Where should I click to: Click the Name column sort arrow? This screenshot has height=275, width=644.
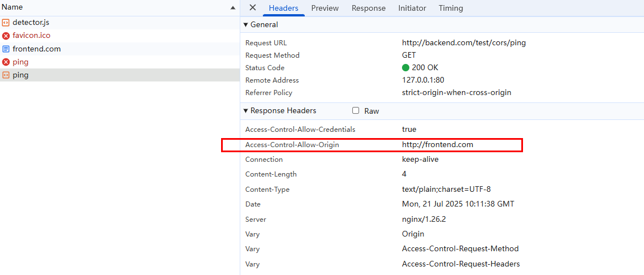(233, 8)
